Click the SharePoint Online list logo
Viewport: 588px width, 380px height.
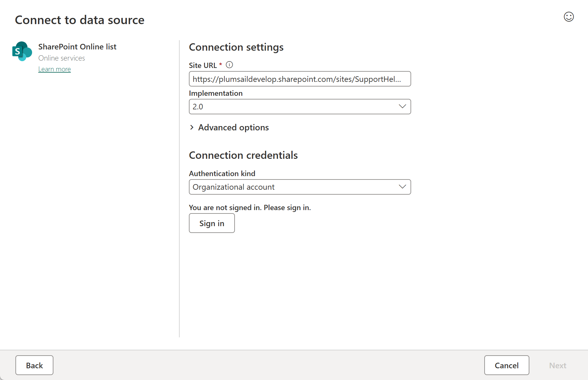click(x=22, y=51)
